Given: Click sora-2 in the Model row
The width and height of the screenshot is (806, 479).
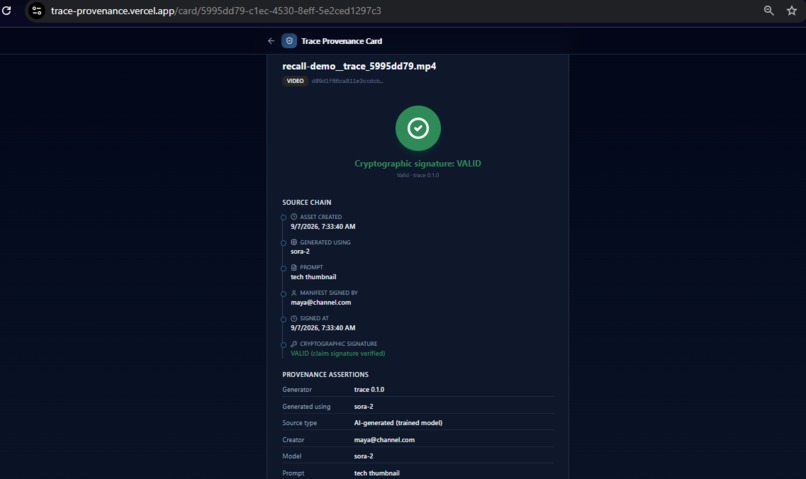Looking at the screenshot, I should tap(364, 456).
